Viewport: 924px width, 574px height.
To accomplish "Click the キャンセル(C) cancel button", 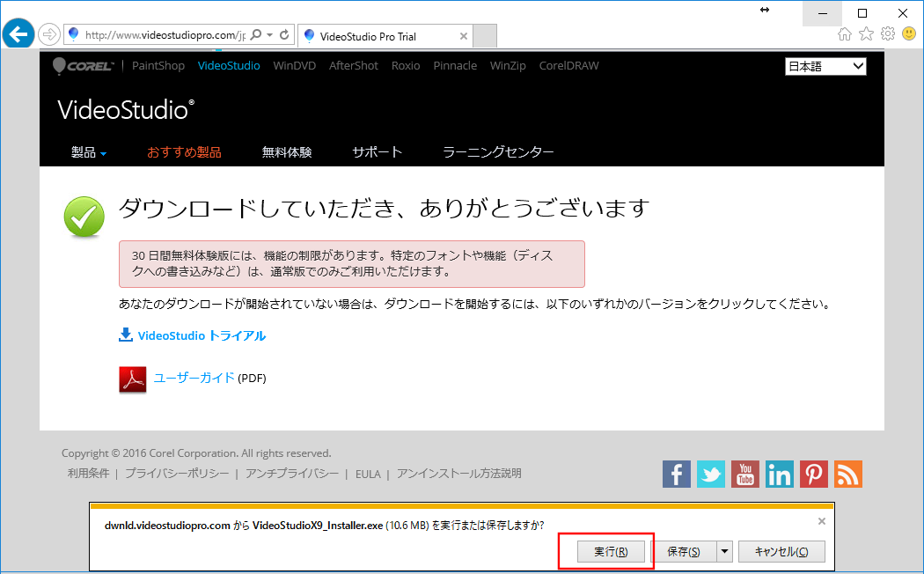I will pyautogui.click(x=781, y=552).
